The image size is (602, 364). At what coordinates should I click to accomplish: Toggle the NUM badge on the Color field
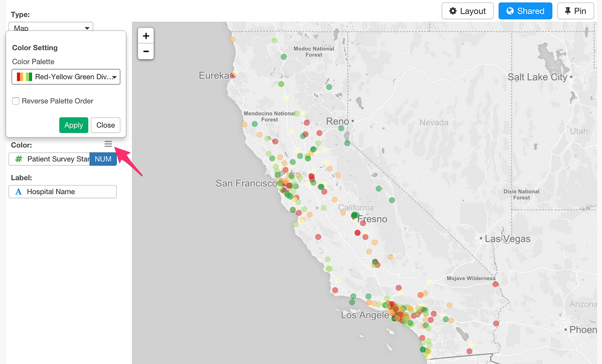102,159
